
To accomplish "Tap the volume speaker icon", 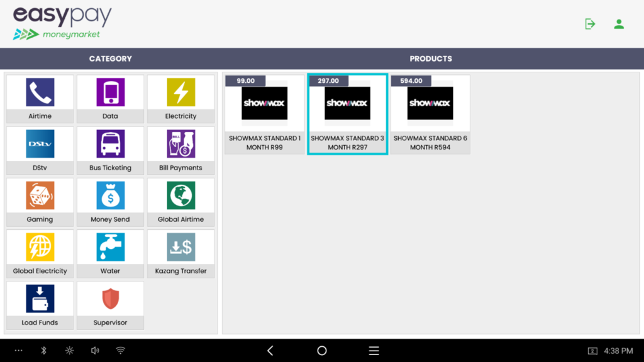I will click(x=95, y=351).
